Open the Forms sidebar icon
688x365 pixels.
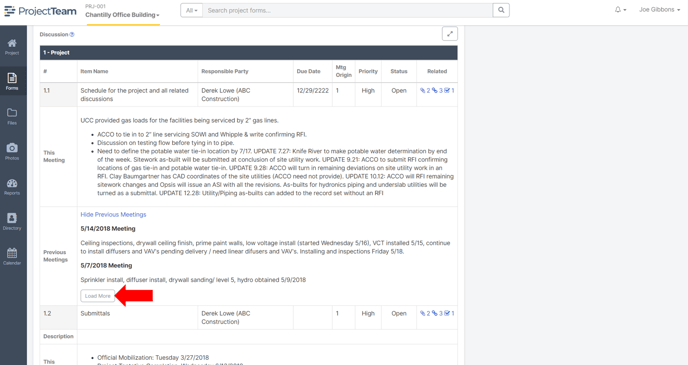pyautogui.click(x=12, y=82)
